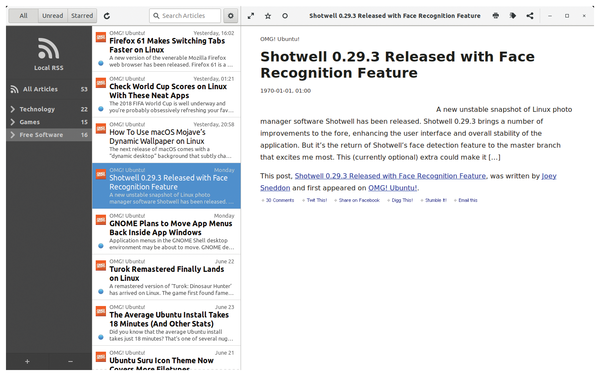
Task: Toggle unread dot on GNOME Plans article
Action: 101,246
